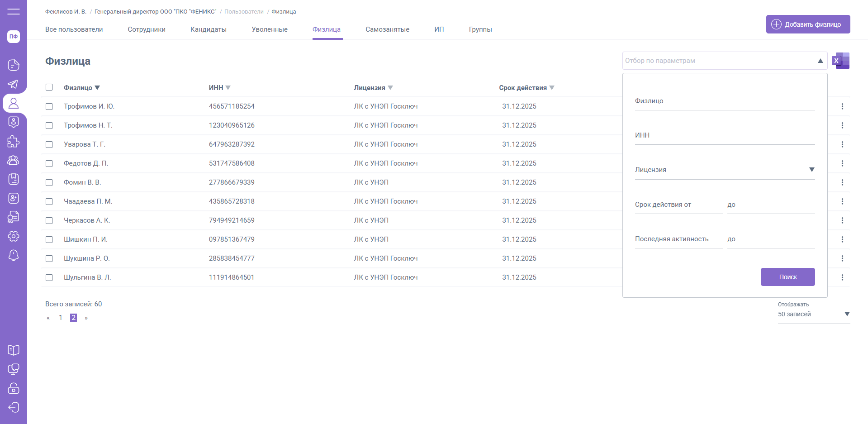The image size is (868, 424).
Task: Click the paper plane sidebar icon
Action: 14,84
